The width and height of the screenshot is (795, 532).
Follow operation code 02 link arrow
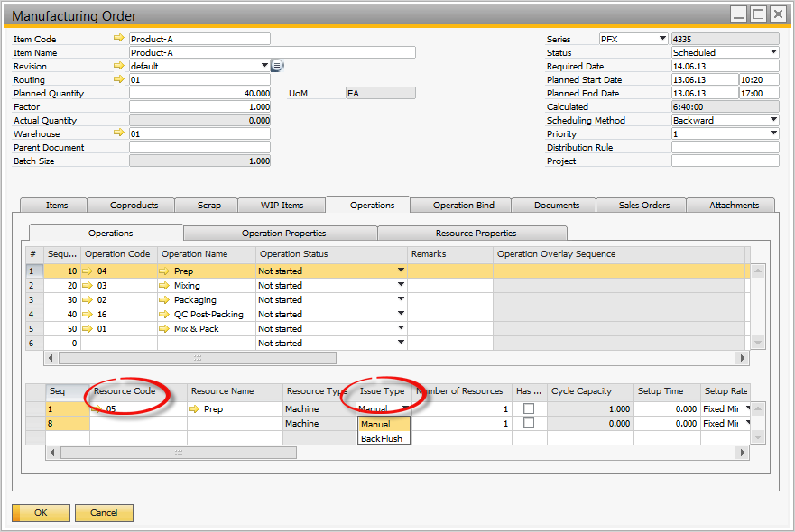pos(88,300)
